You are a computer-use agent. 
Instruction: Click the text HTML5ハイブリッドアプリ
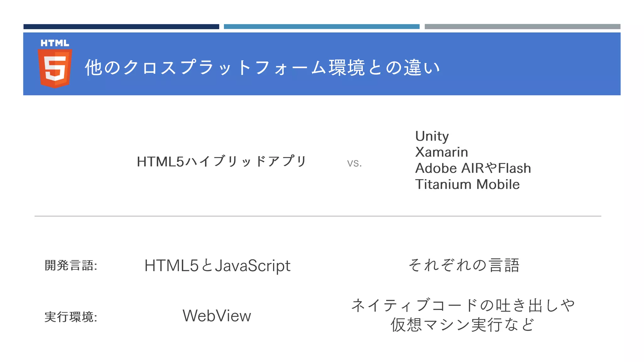point(222,162)
